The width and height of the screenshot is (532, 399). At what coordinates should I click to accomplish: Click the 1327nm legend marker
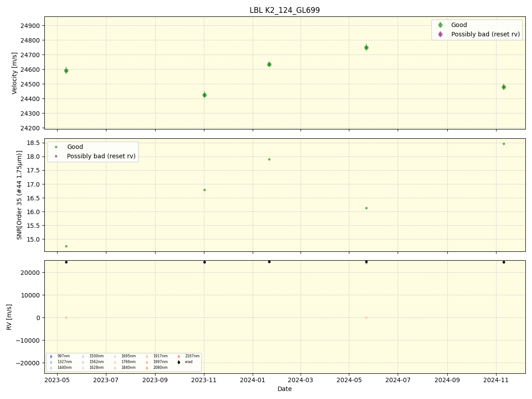click(x=51, y=362)
